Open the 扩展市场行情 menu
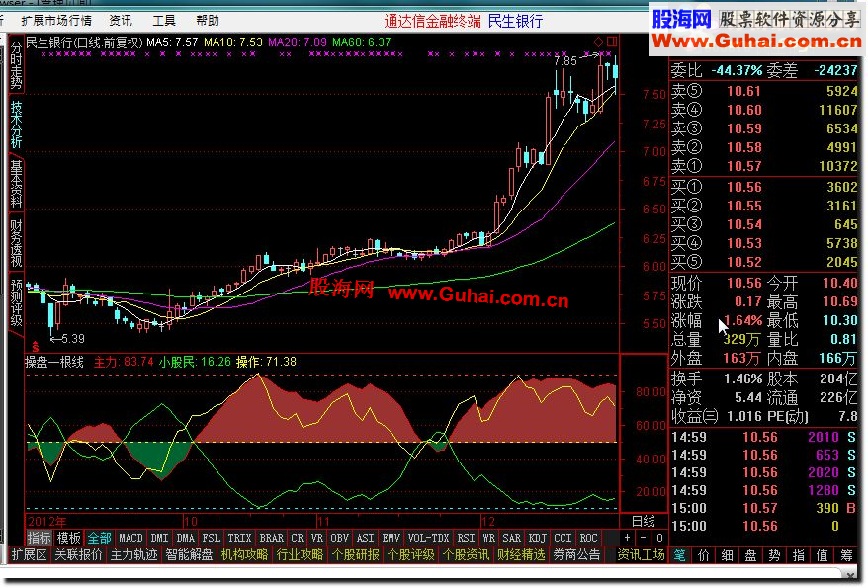The width and height of the screenshot is (868, 588). tap(56, 21)
